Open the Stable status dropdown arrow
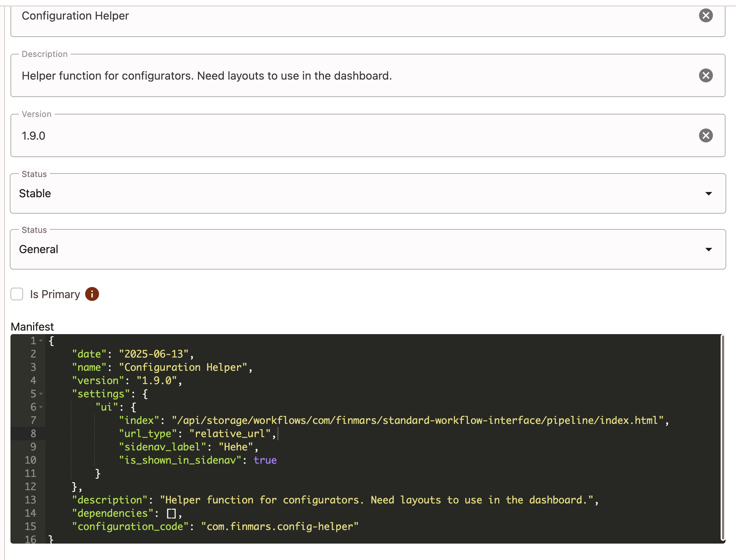 point(708,193)
